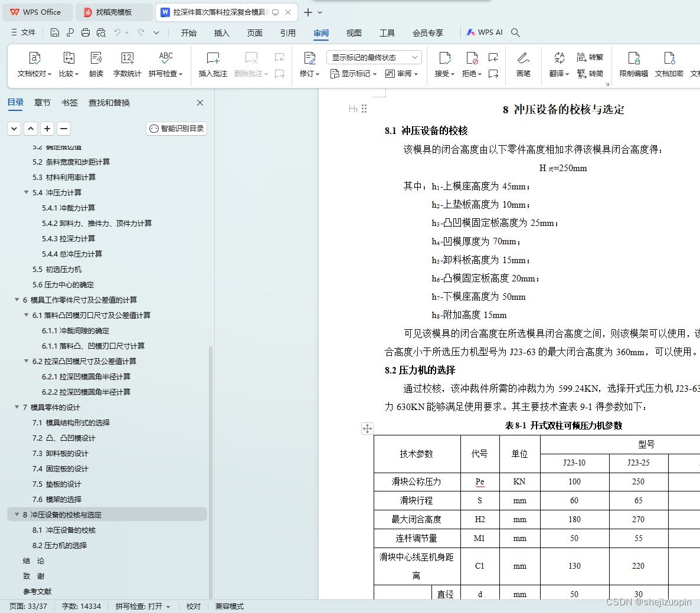The image size is (700, 613).
Task: Open 查找和替换 navigation tab
Action: [x=109, y=103]
